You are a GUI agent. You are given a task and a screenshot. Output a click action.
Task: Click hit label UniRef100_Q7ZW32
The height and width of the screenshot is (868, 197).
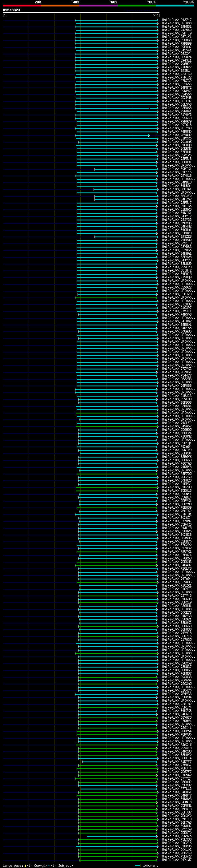177,304
